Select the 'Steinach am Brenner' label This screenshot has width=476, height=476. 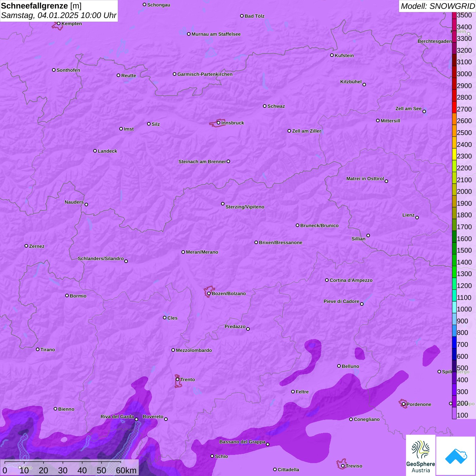[202, 161]
